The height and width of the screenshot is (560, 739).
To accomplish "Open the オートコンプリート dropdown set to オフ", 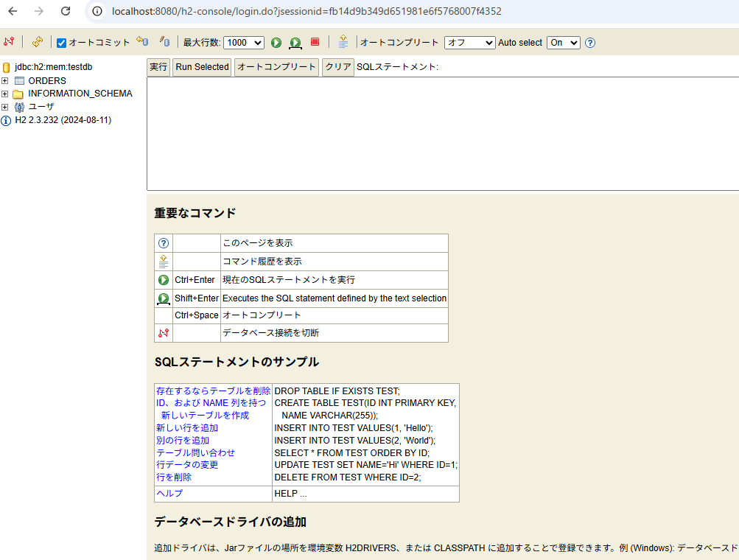I will pos(469,43).
